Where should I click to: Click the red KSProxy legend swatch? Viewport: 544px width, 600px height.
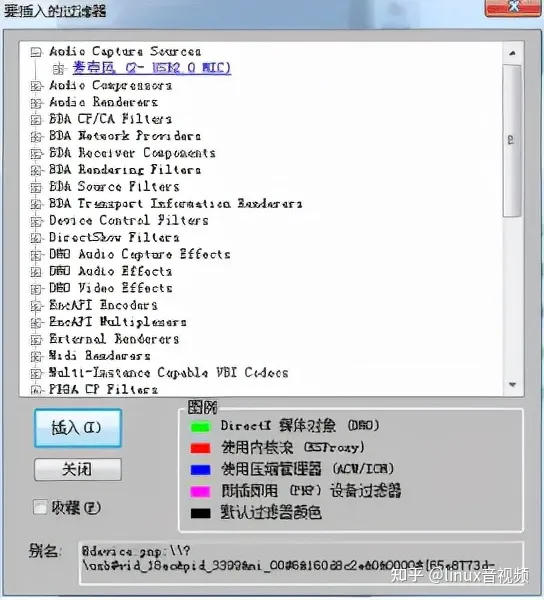(x=200, y=448)
